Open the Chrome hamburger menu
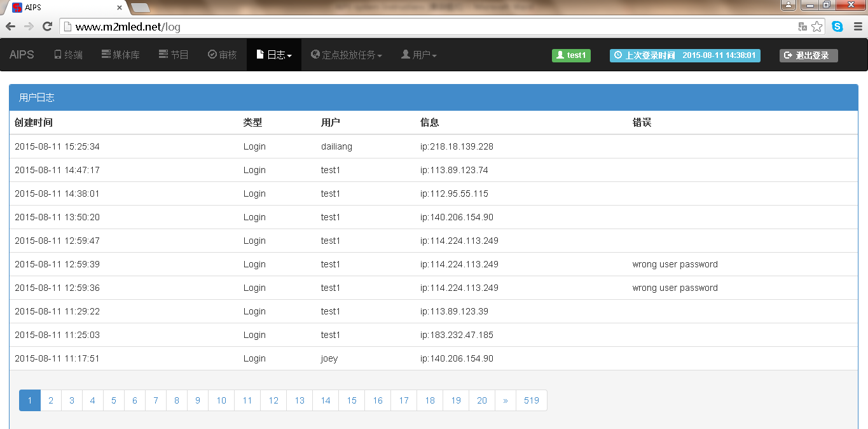Screen dimensions: 868x429 (x=858, y=27)
